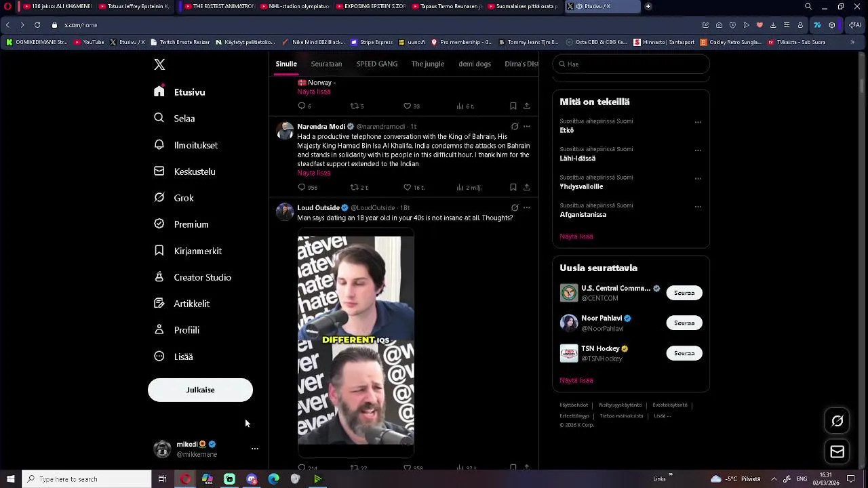Viewport: 868px width, 488px height.
Task: Open Grok icon on Loud Outside post
Action: [x=515, y=208]
